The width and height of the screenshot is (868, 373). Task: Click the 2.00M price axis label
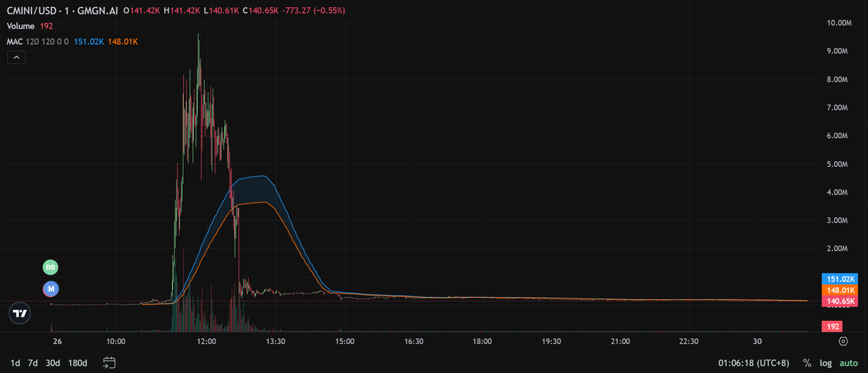pyautogui.click(x=837, y=249)
